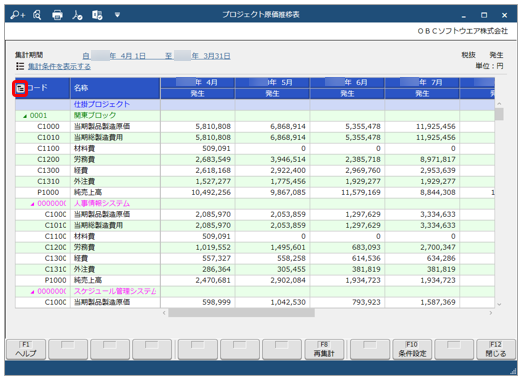Screen dimensions: 522x382
Task: Maximize the プロジェクト原価推移表 window
Action: point(484,15)
